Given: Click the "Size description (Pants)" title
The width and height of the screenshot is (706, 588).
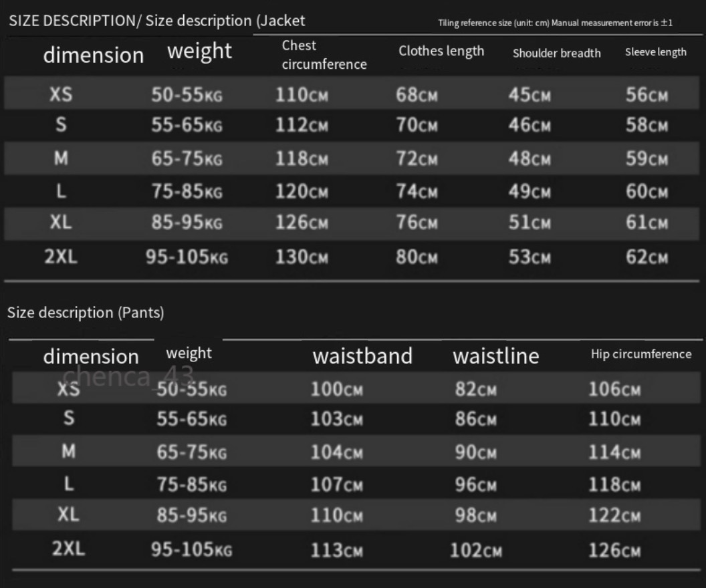Looking at the screenshot, I should [x=86, y=313].
